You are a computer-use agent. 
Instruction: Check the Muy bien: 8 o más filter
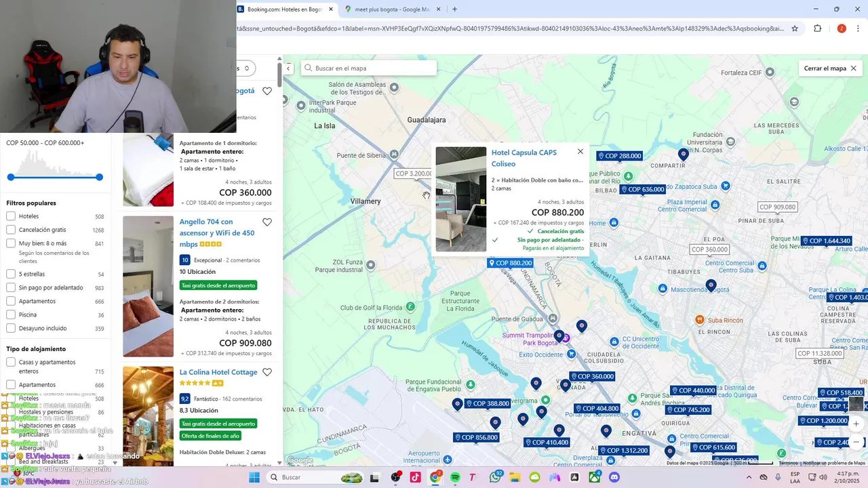pyautogui.click(x=11, y=243)
